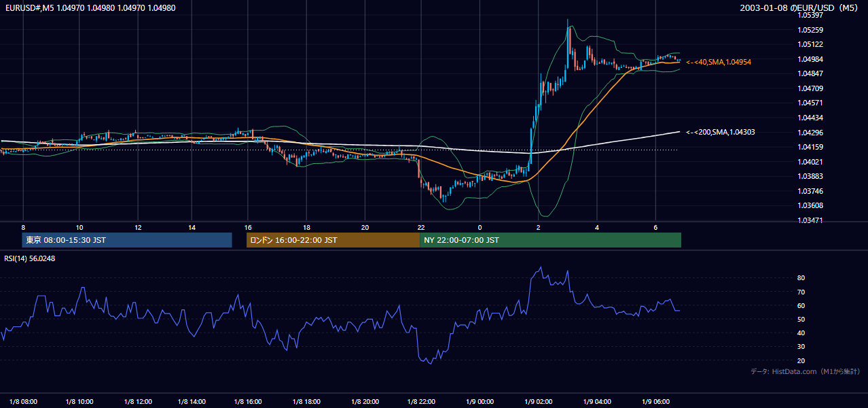Click the 1/8 22:00 date label

[x=421, y=401]
